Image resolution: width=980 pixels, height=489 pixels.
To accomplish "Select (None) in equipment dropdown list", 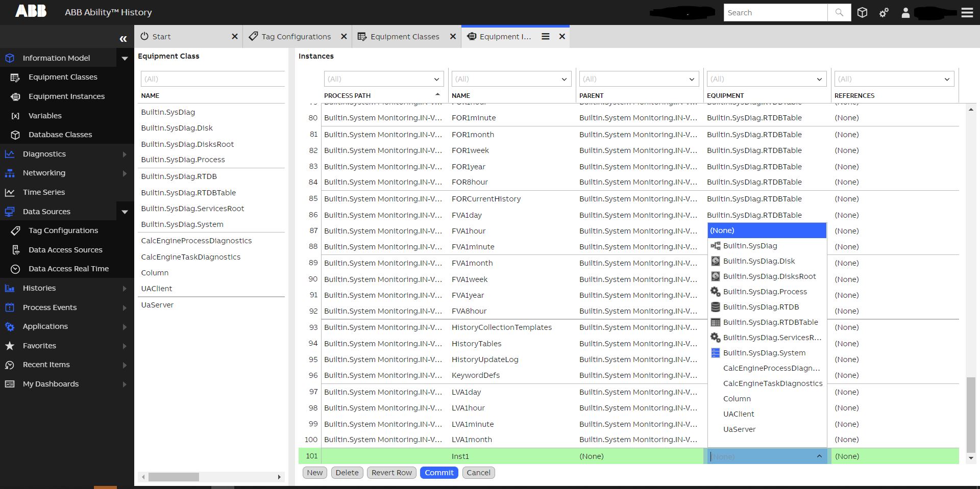I will click(x=767, y=230).
